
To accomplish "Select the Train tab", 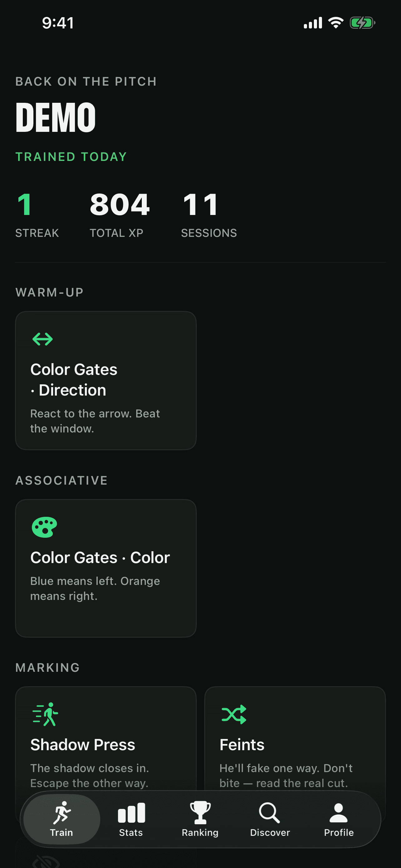I will point(62,819).
